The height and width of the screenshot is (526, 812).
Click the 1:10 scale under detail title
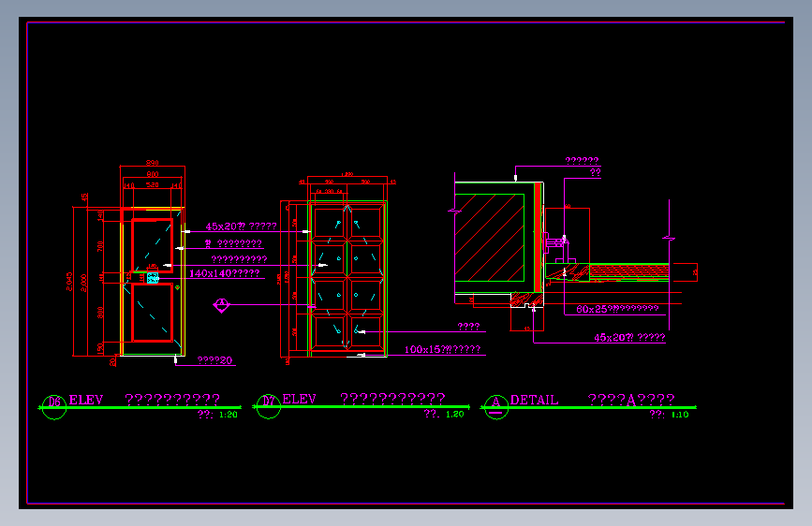(x=680, y=415)
